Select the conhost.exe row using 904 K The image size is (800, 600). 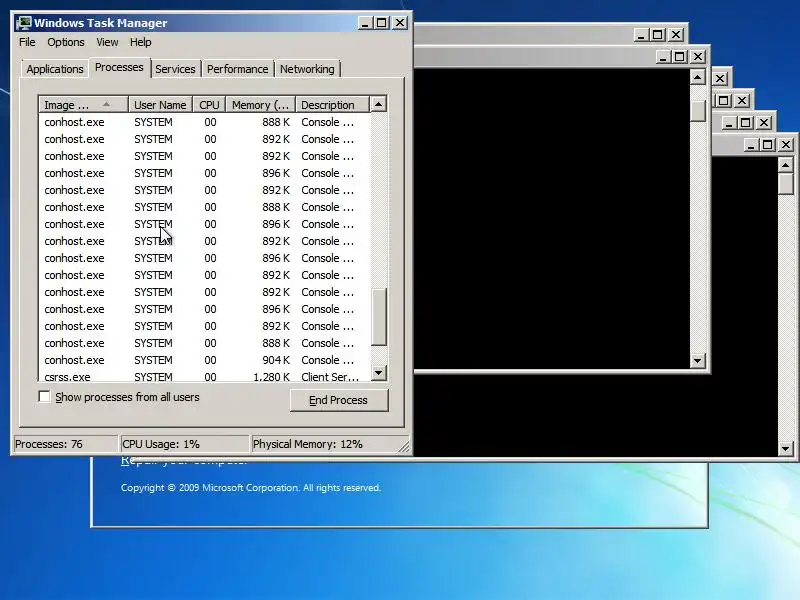204,360
